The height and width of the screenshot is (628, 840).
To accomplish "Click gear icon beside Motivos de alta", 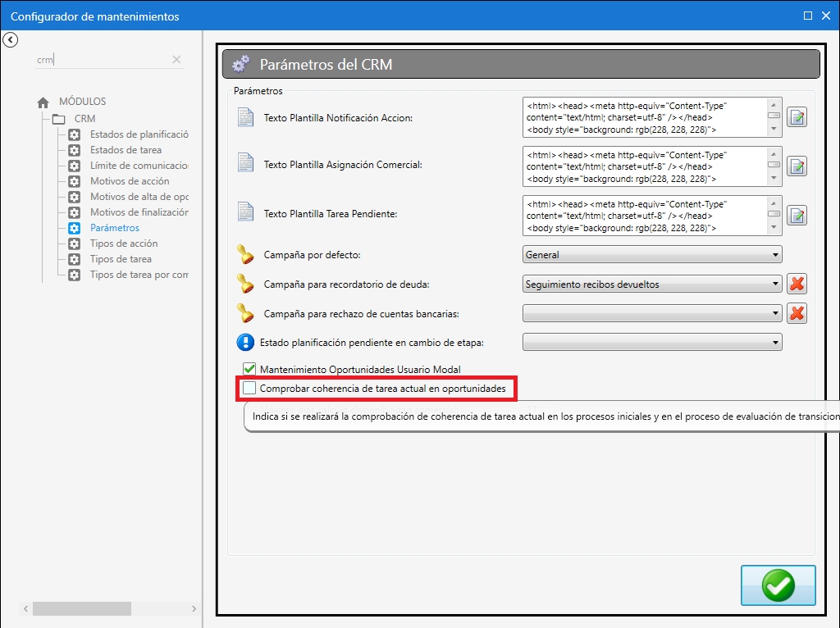I will tap(75, 197).
